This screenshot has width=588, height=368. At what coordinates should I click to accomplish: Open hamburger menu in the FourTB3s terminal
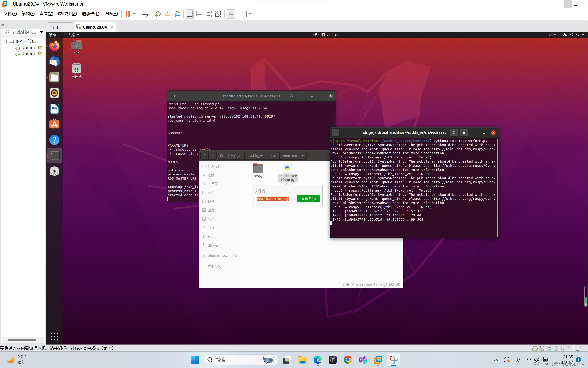(464, 133)
